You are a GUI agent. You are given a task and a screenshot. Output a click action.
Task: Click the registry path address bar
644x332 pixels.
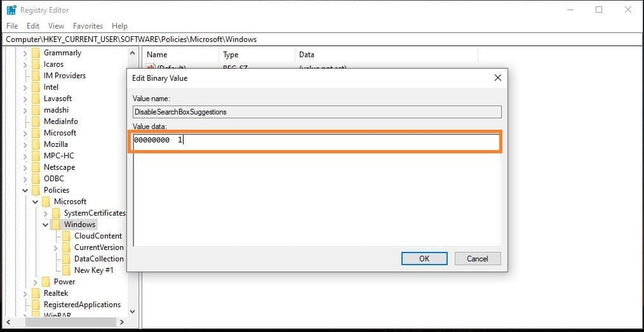pos(318,39)
